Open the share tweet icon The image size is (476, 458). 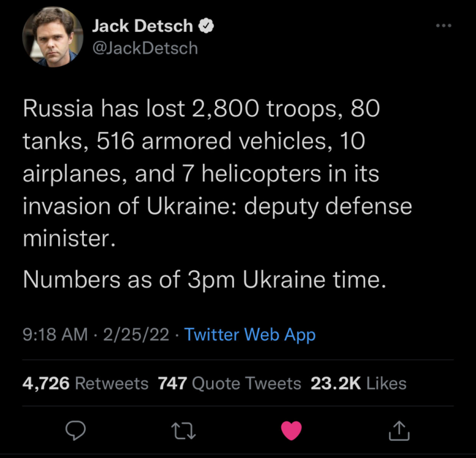click(x=399, y=430)
